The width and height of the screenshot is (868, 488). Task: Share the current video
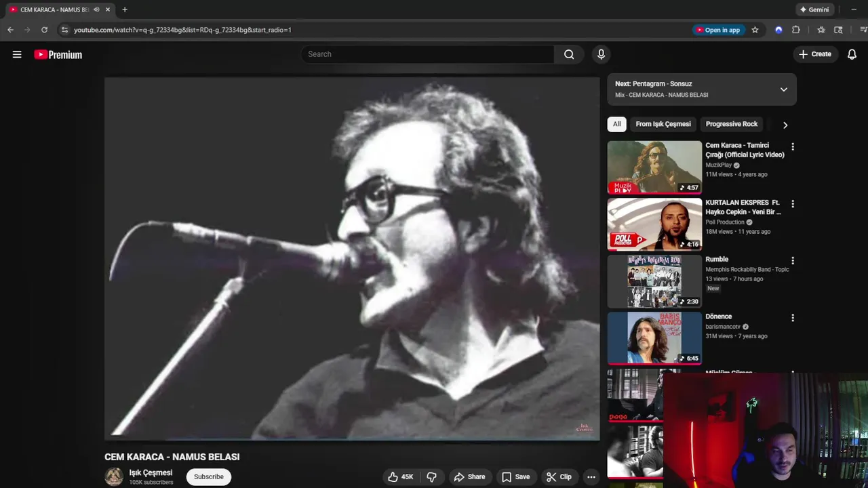click(x=469, y=476)
